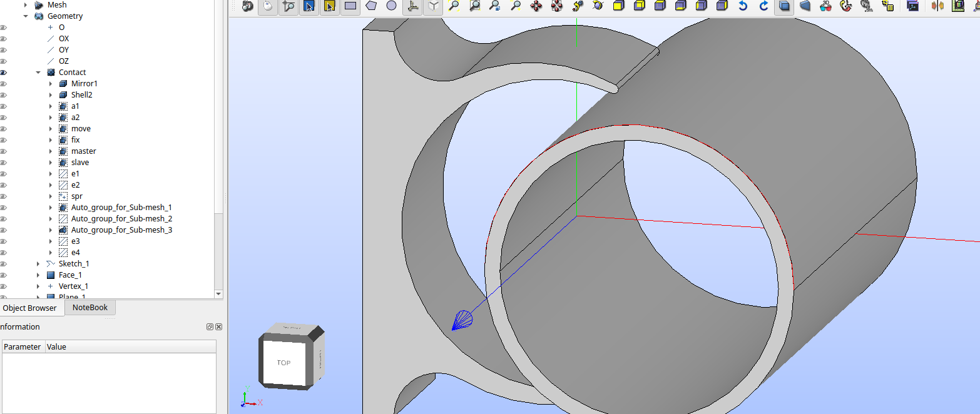Select the e4 edge group
This screenshot has height=414, width=980.
pyautogui.click(x=75, y=253)
